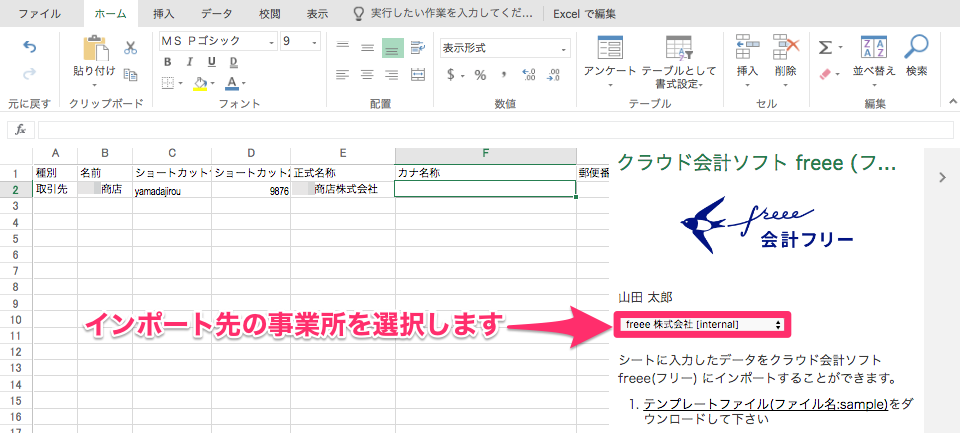Click cell with value 9876
The image size is (960, 433).
click(x=251, y=190)
